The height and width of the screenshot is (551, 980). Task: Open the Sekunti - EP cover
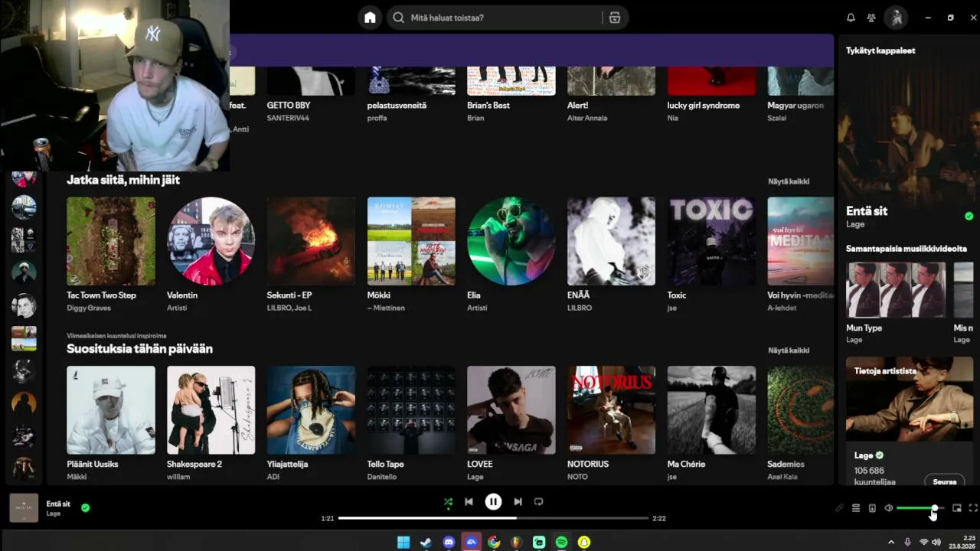311,241
